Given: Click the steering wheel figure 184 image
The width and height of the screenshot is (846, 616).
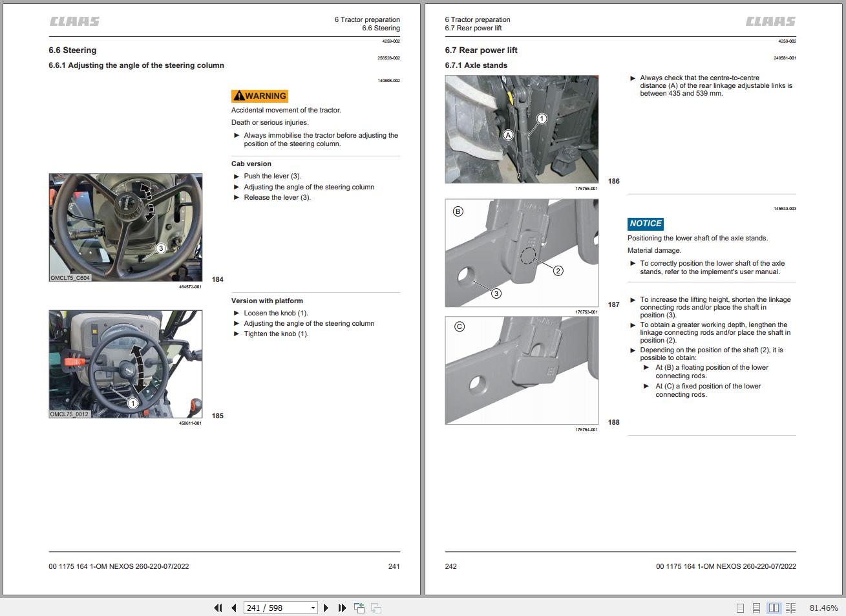Looking at the screenshot, I should pyautogui.click(x=126, y=228).
